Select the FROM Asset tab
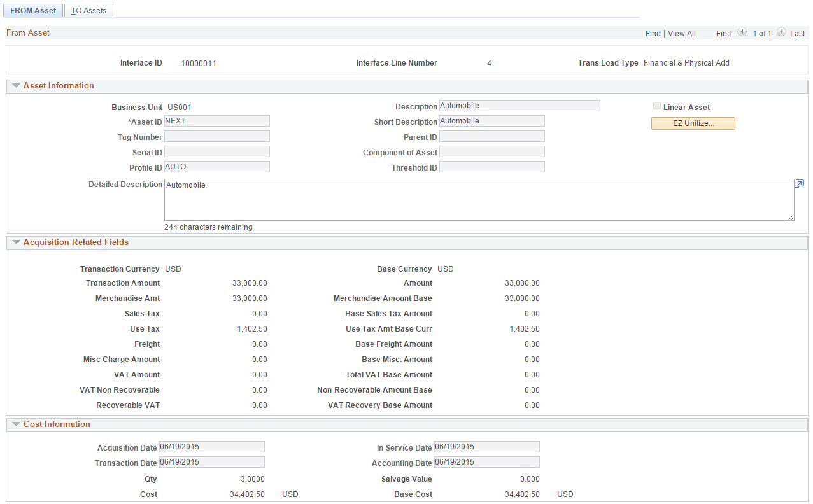The image size is (813, 504). click(32, 10)
